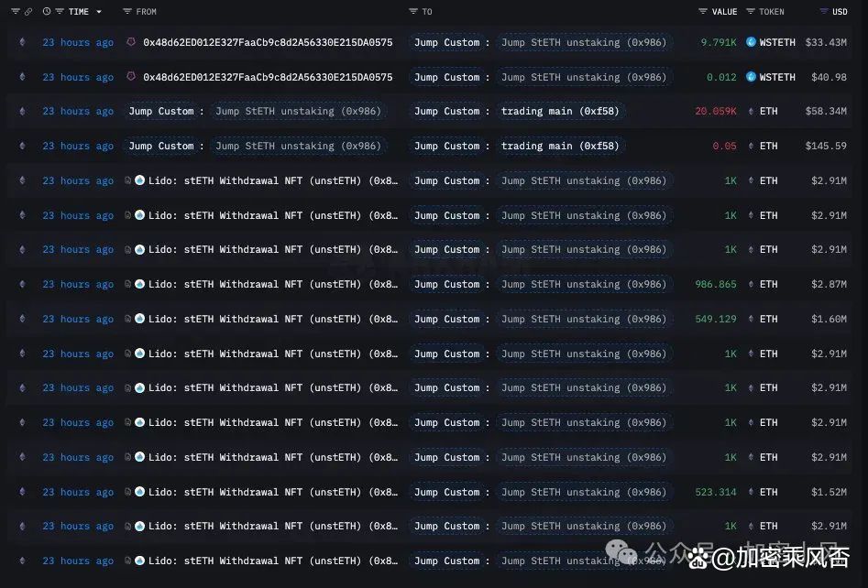This screenshot has height=588, width=868.
Task: Open timestamp link of the $33.43M row
Action: click(78, 43)
